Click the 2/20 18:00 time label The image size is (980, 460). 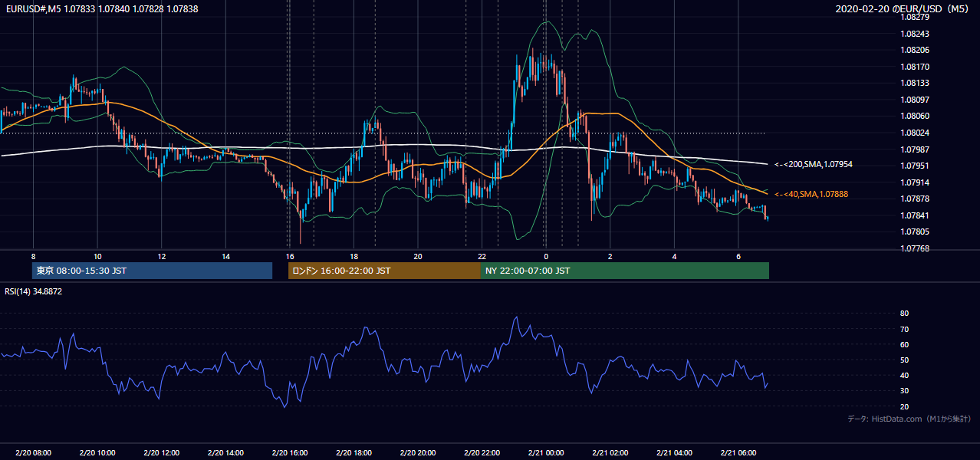tap(354, 453)
